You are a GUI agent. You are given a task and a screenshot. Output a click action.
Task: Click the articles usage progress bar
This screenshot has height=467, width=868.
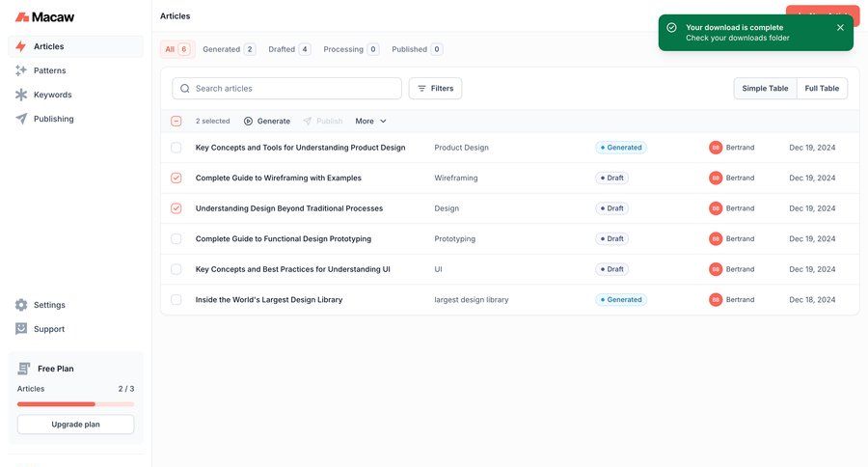(76, 404)
